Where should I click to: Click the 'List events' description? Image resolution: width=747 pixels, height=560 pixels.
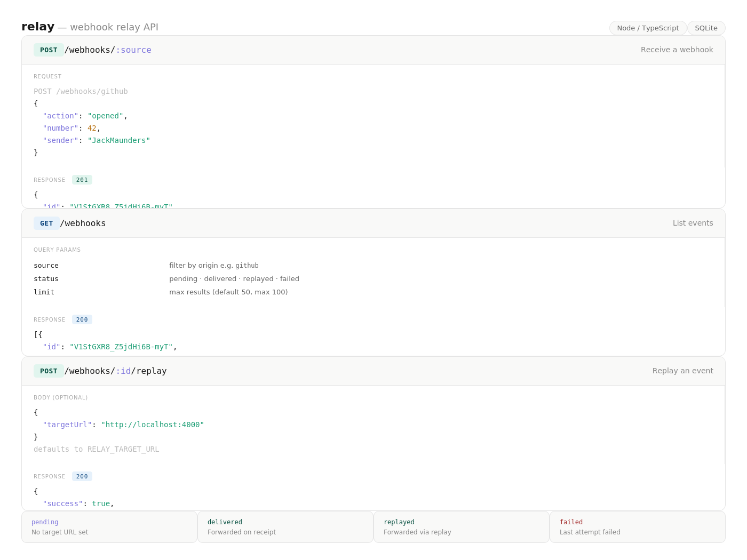coord(693,223)
